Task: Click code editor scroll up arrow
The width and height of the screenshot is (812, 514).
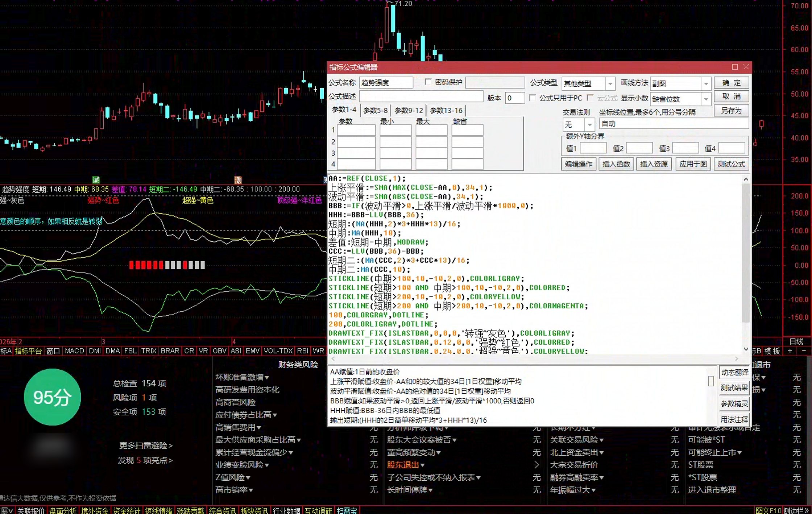Action: (746, 179)
